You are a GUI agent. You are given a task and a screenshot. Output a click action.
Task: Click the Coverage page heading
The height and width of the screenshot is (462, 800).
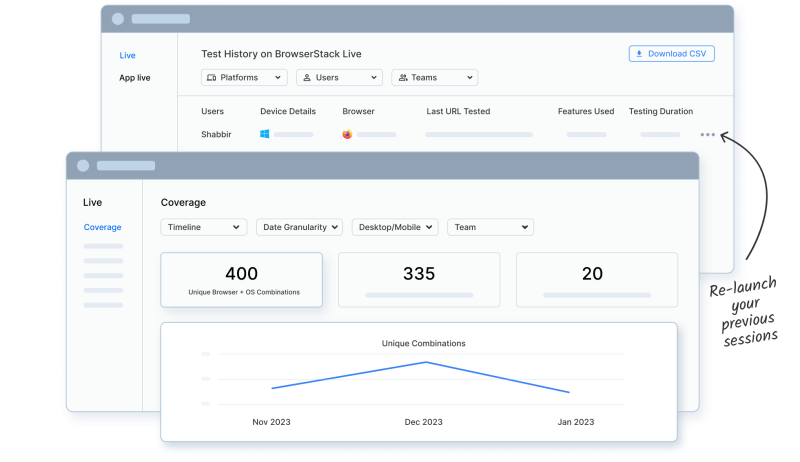[x=183, y=202]
